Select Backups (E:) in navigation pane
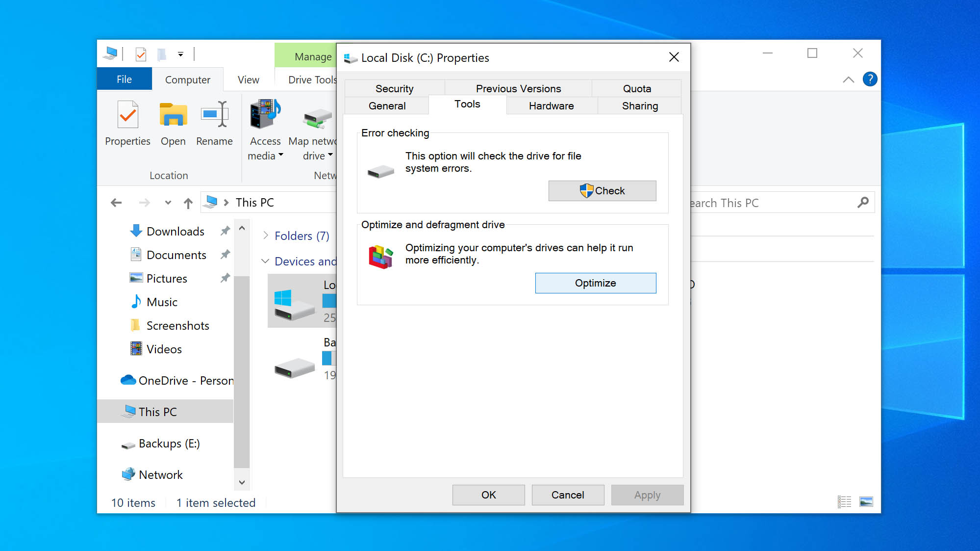This screenshot has width=980, height=551. pyautogui.click(x=169, y=444)
